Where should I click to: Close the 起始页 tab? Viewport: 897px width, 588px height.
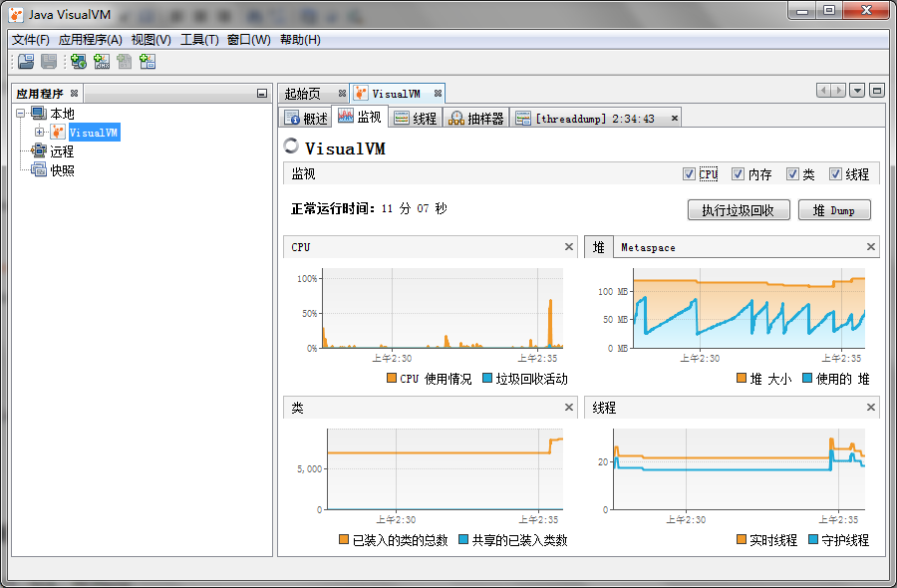click(x=342, y=94)
